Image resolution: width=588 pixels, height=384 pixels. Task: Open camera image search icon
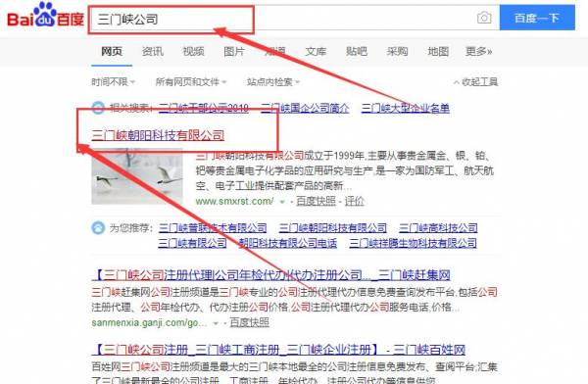484,18
